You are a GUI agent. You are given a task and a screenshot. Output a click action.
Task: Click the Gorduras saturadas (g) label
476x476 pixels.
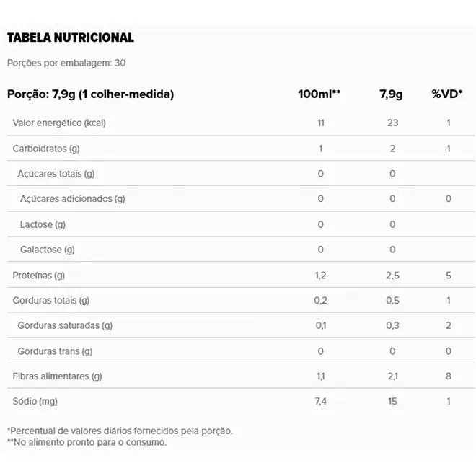pyautogui.click(x=65, y=325)
